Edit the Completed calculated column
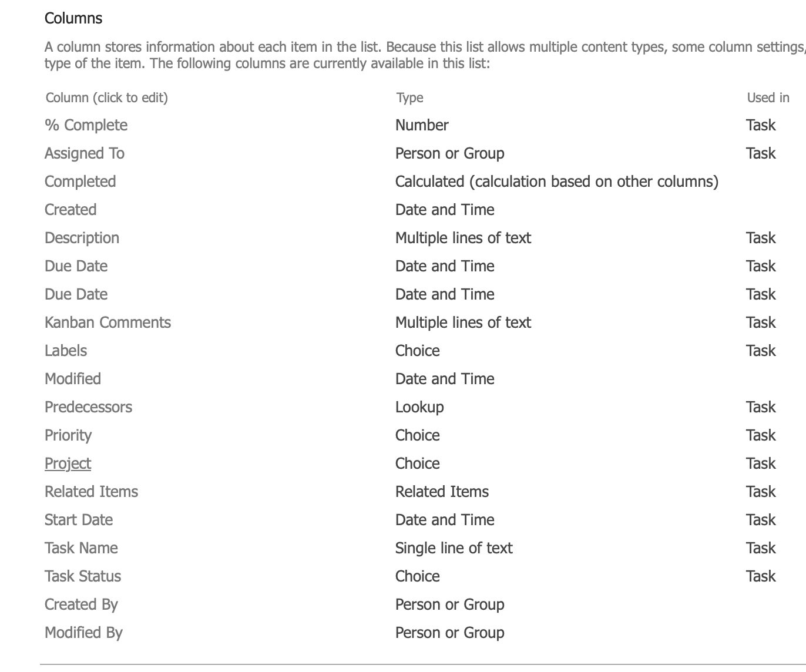This screenshot has width=806, height=672. pyautogui.click(x=80, y=182)
